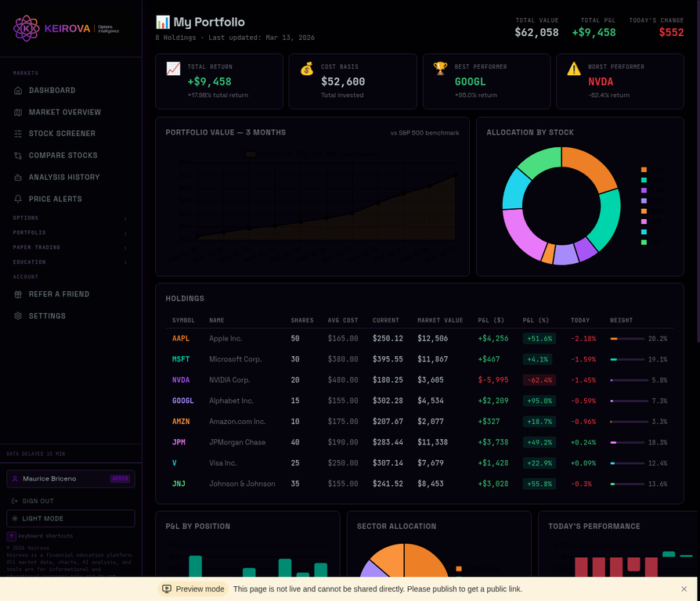Viewport: 700px width, 601px height.
Task: Expand the Education sidebar section
Action: coord(70,262)
